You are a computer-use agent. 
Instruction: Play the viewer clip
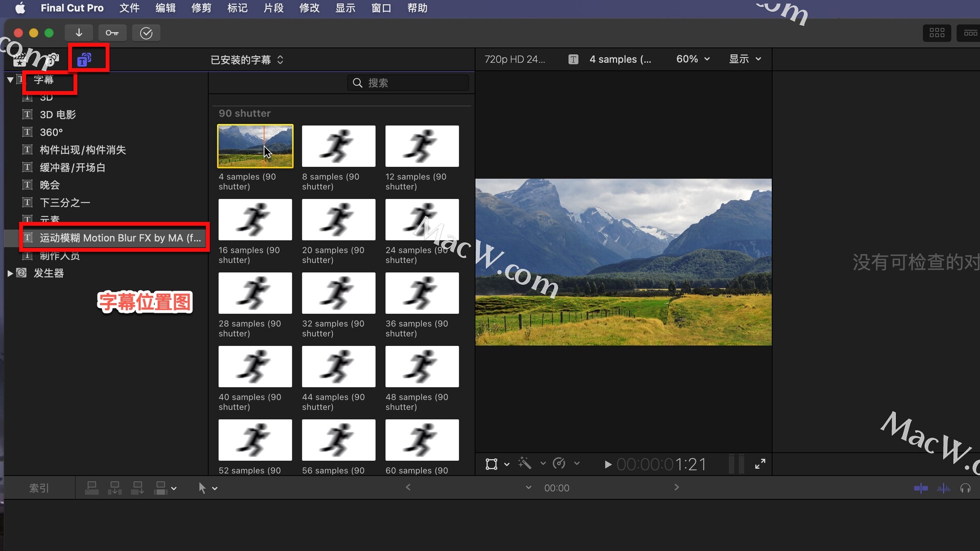pos(607,464)
